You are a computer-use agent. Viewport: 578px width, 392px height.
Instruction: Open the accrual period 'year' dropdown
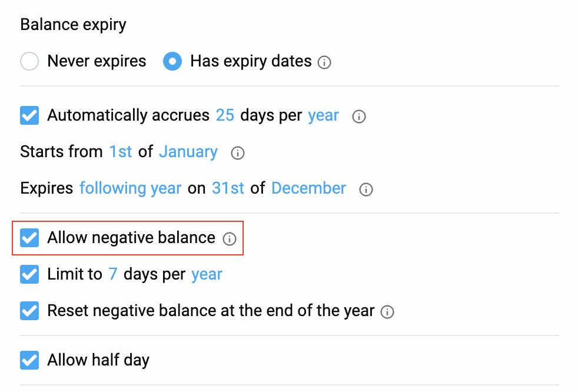pyautogui.click(x=323, y=115)
